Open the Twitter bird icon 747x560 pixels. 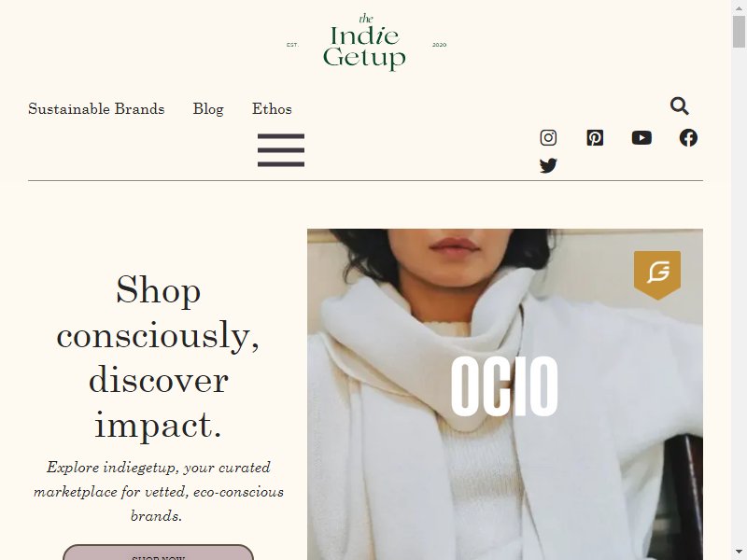tap(548, 166)
